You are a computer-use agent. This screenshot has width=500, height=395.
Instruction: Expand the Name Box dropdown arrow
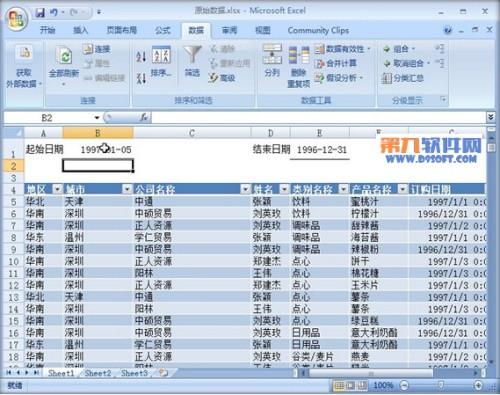tap(97, 118)
